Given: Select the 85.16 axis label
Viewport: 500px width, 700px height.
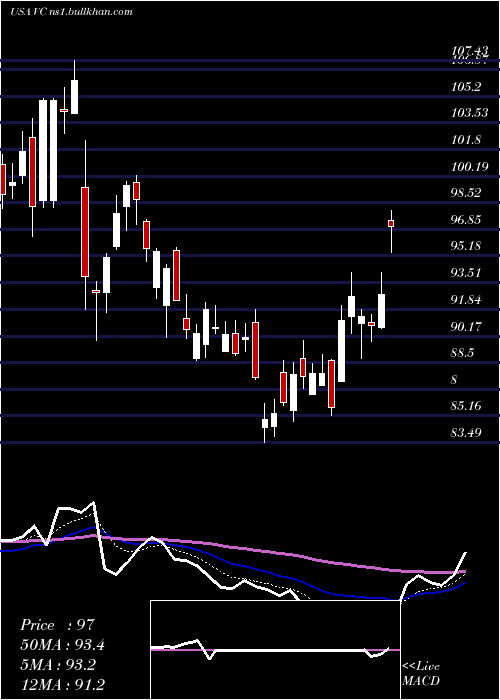Looking at the screenshot, I should [x=466, y=406].
